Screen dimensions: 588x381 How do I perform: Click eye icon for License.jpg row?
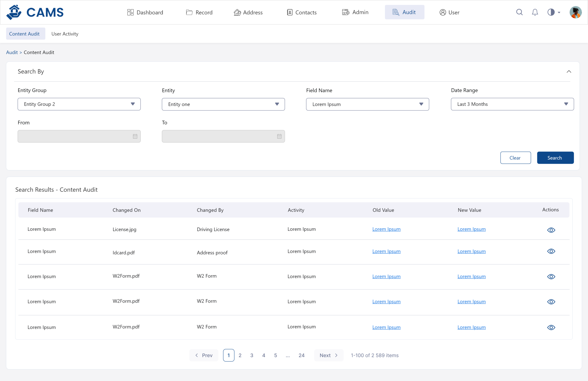pos(551,230)
